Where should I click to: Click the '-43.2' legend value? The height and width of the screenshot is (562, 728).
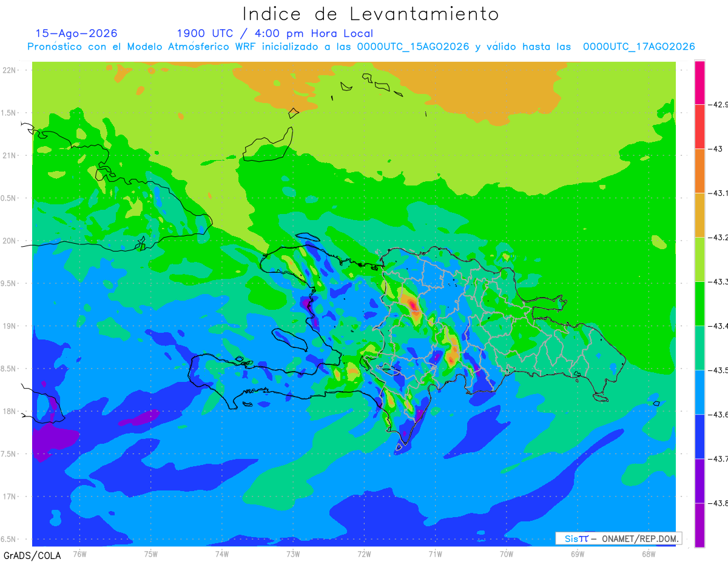click(x=719, y=237)
